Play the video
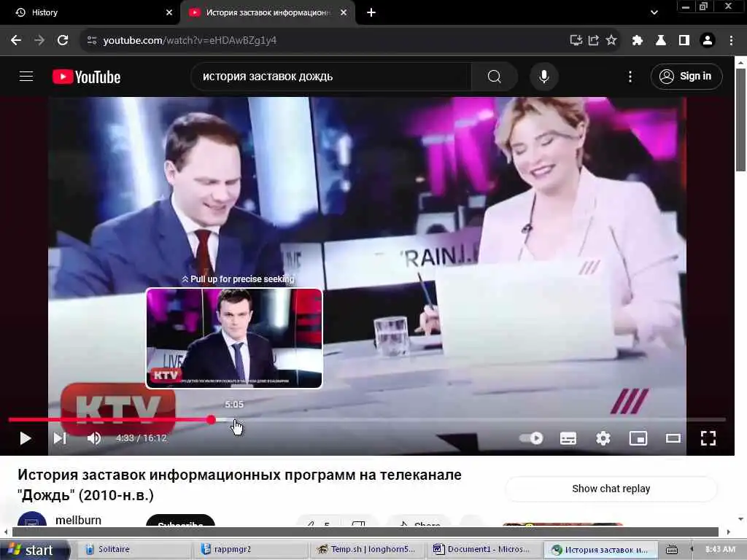The image size is (747, 560). click(x=26, y=438)
